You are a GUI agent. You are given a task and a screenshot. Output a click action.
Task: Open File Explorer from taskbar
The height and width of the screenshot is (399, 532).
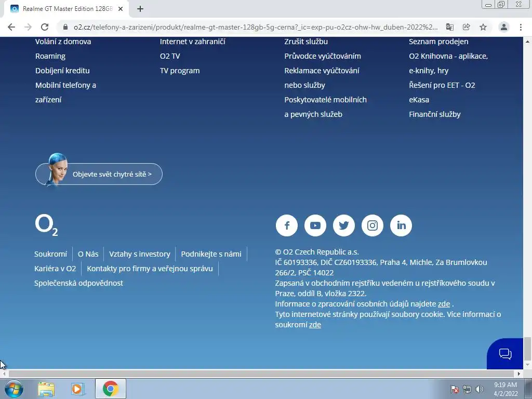tap(46, 389)
